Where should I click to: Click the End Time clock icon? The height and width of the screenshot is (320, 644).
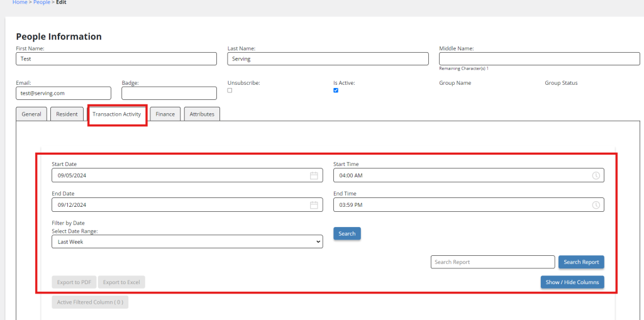coord(596,205)
